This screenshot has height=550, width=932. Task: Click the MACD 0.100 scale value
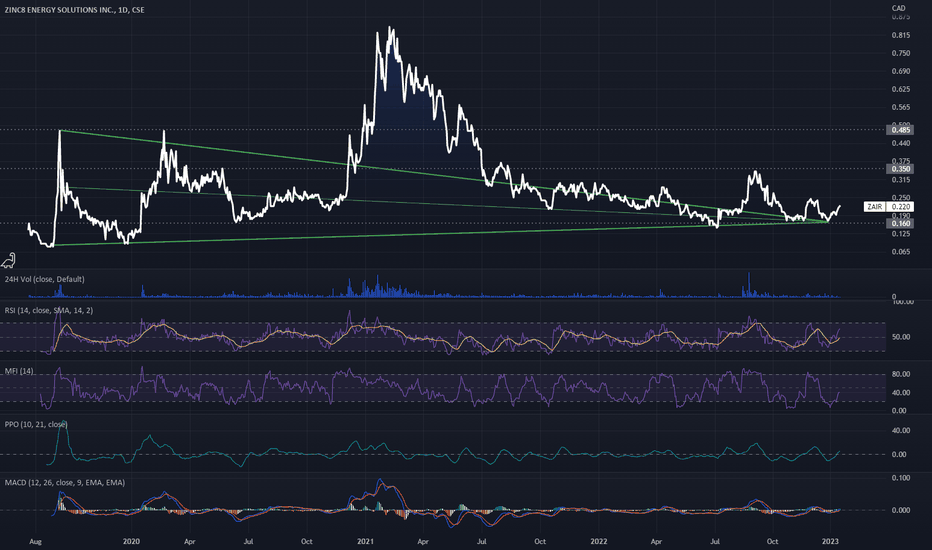click(901, 478)
